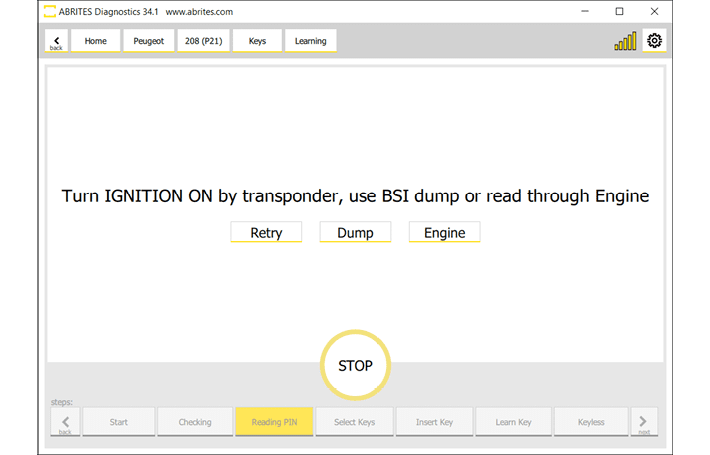This screenshot has width=710, height=455.
Task: Choose the Dump option
Action: click(x=355, y=232)
